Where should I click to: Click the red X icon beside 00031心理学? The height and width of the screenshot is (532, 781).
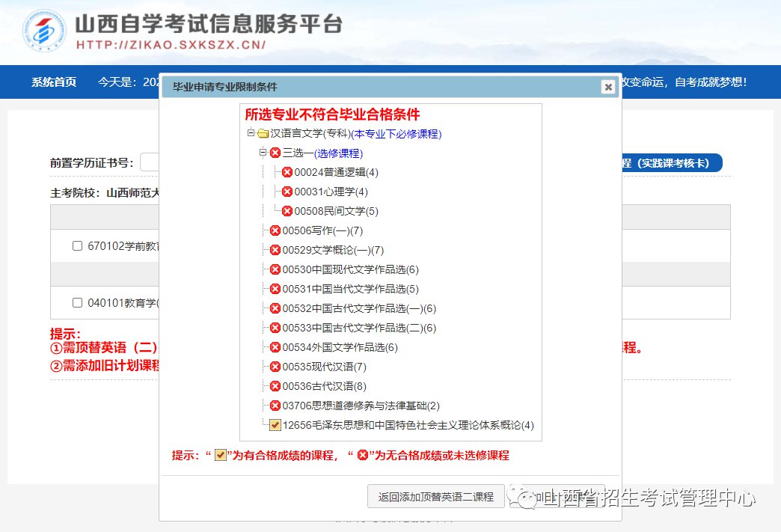[287, 192]
